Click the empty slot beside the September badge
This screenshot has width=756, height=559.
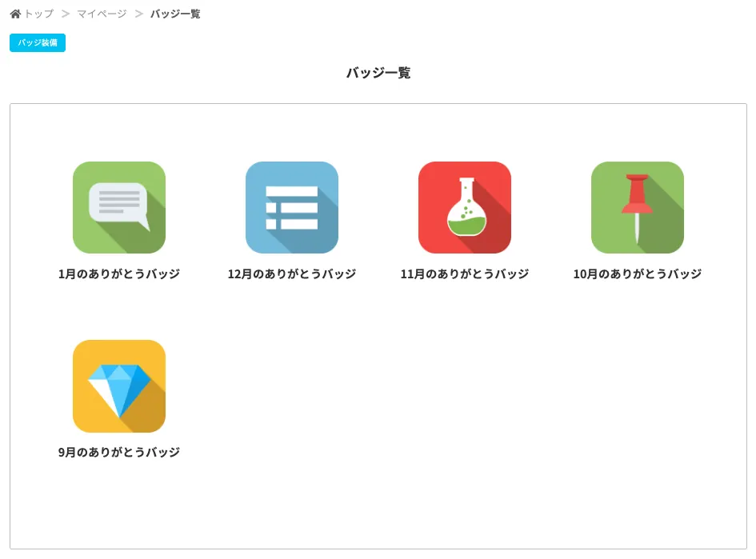292,386
